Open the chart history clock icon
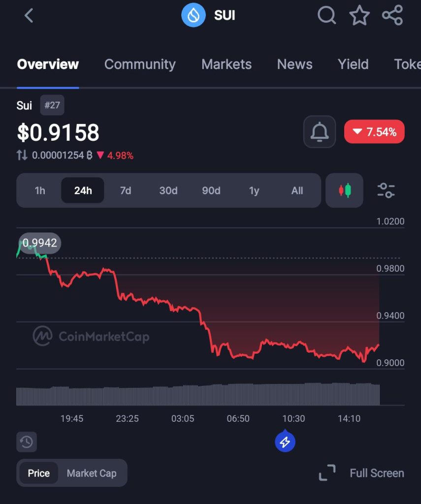The height and width of the screenshot is (504, 421). coord(27,442)
